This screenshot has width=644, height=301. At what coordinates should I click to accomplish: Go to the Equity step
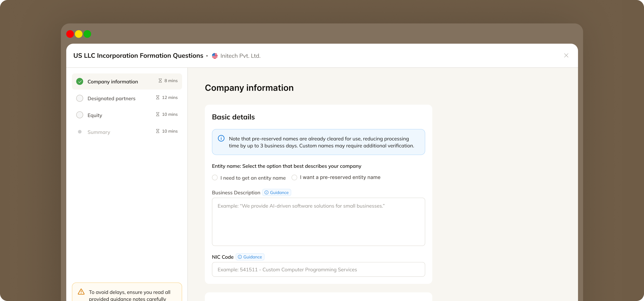(127, 115)
